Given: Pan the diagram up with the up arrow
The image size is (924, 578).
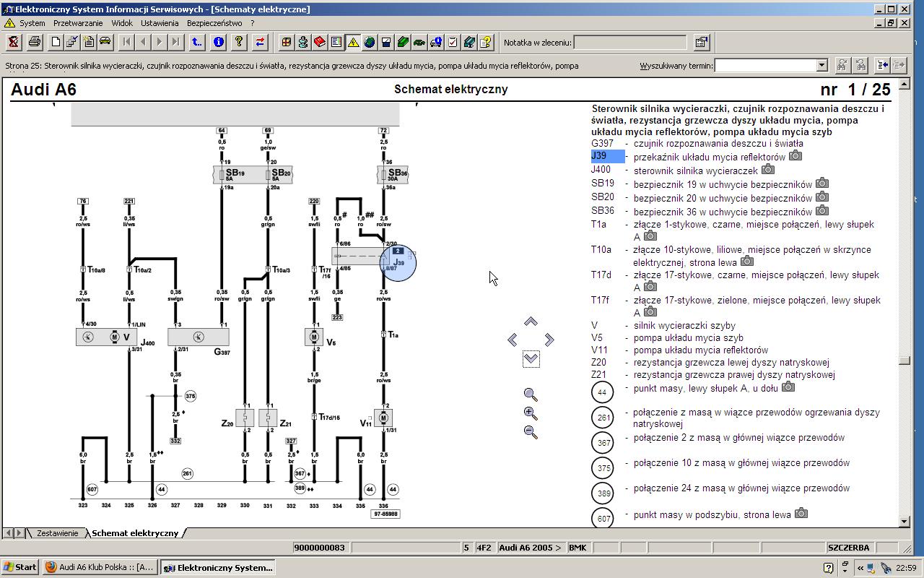Looking at the screenshot, I should [x=531, y=322].
